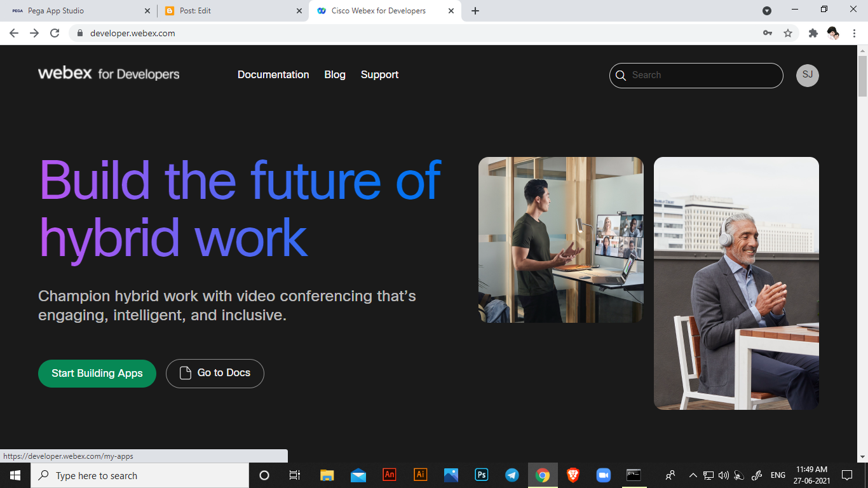868x488 pixels.
Task: Close the Cisco Webex for Developers tab
Action: [451, 11]
